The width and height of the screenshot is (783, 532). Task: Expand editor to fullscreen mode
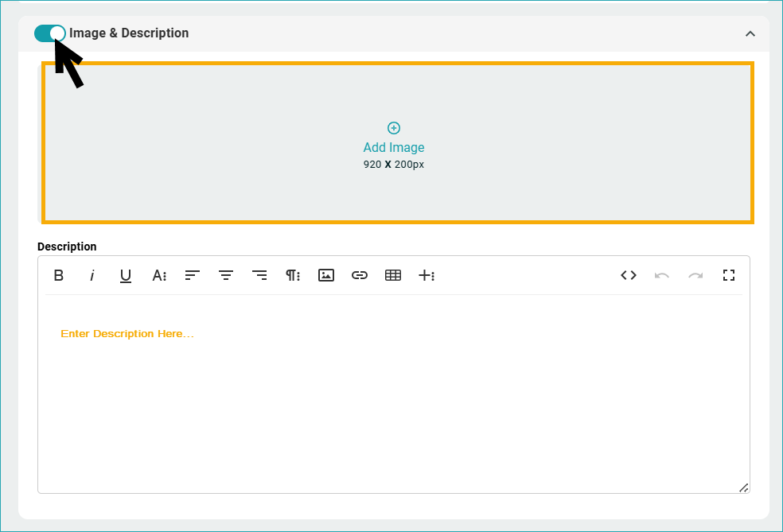(x=729, y=275)
